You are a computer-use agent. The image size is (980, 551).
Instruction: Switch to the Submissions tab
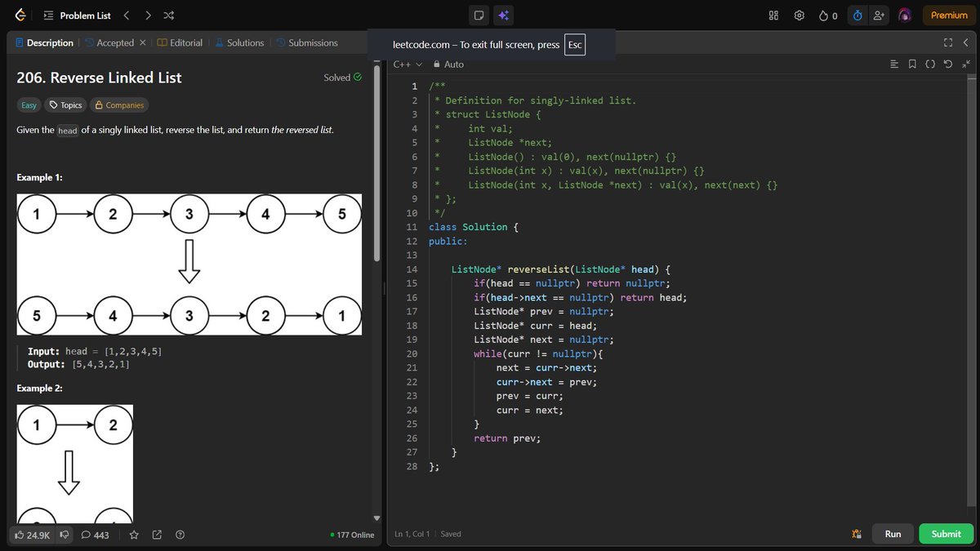pos(306,42)
